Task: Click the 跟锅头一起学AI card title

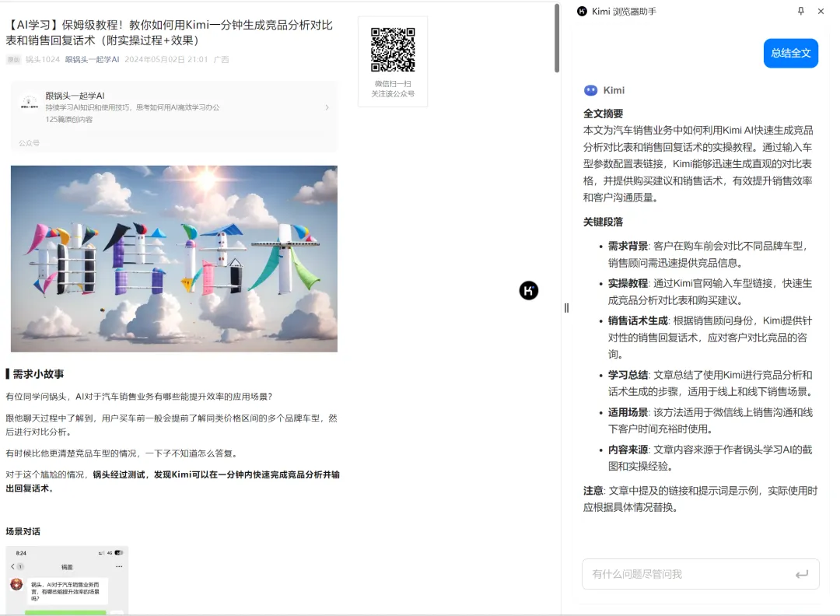Action: [x=75, y=96]
